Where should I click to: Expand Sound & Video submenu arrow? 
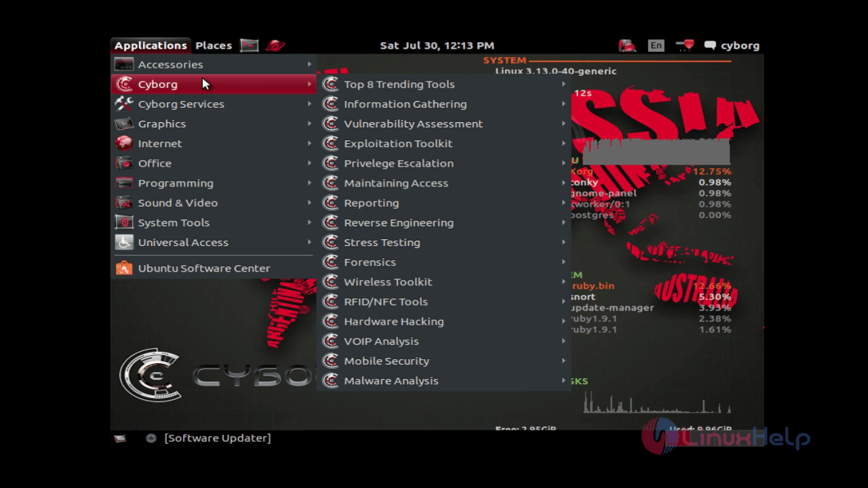309,203
